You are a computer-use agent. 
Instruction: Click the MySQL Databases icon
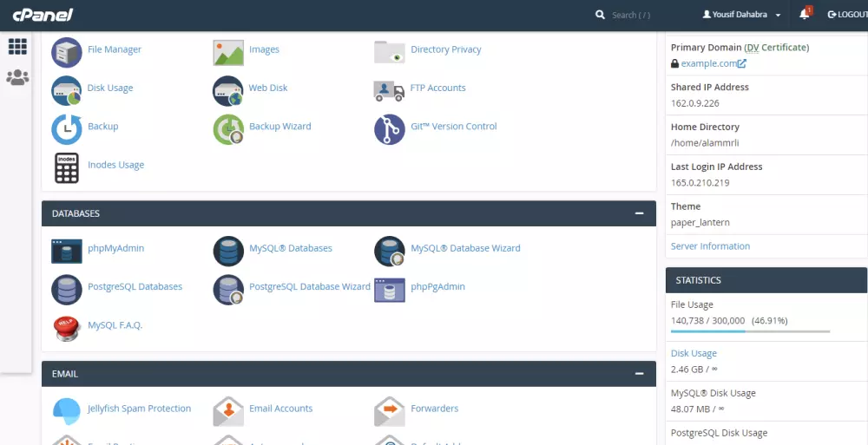pyautogui.click(x=228, y=252)
